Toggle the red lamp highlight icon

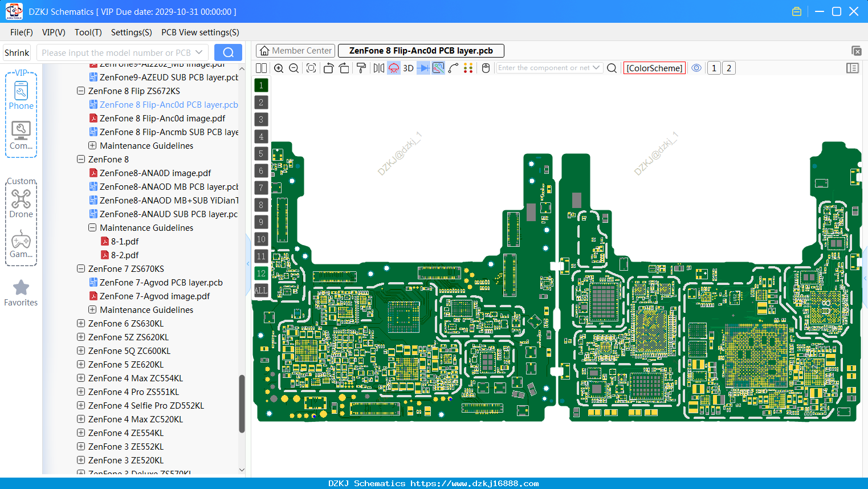394,68
